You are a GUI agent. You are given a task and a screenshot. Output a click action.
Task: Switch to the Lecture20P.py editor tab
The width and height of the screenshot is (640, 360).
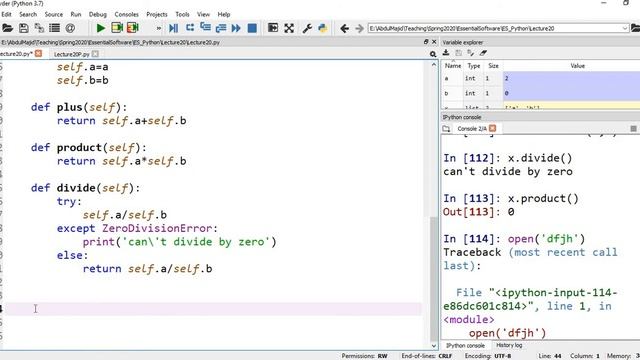[x=71, y=54]
